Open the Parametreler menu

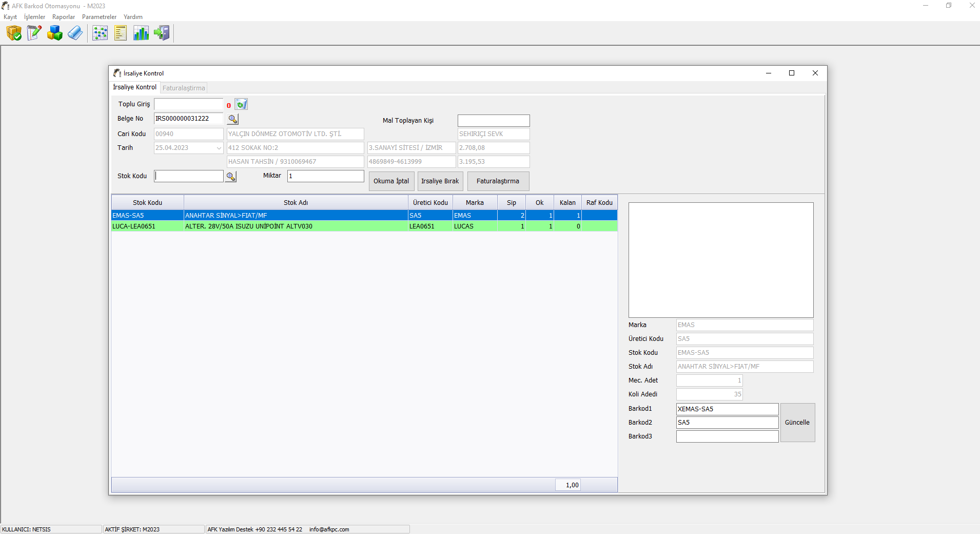point(99,17)
